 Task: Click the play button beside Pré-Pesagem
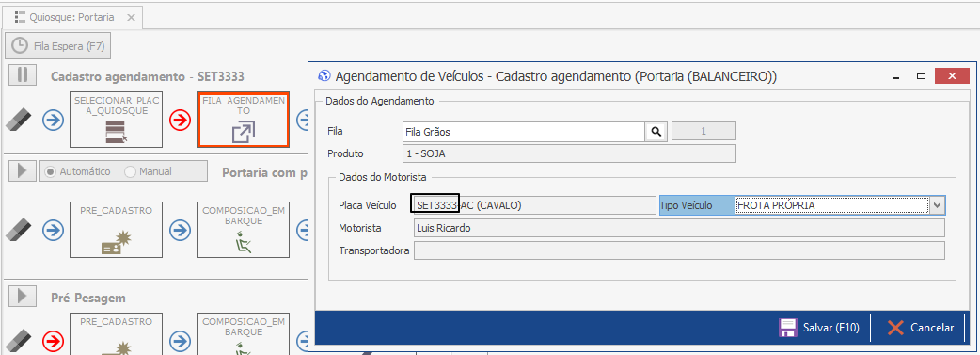point(23,296)
